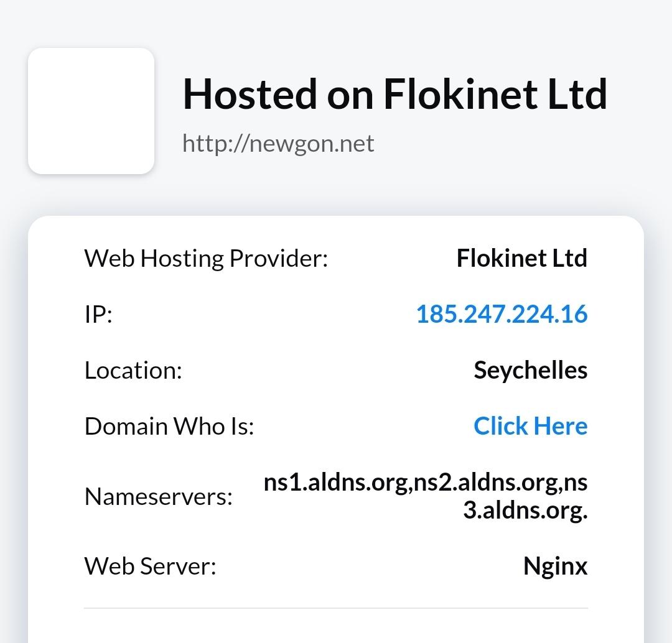Viewport: 672px width, 643px height.
Task: Click the "Web Hosting Provider:" label
Action: click(206, 258)
